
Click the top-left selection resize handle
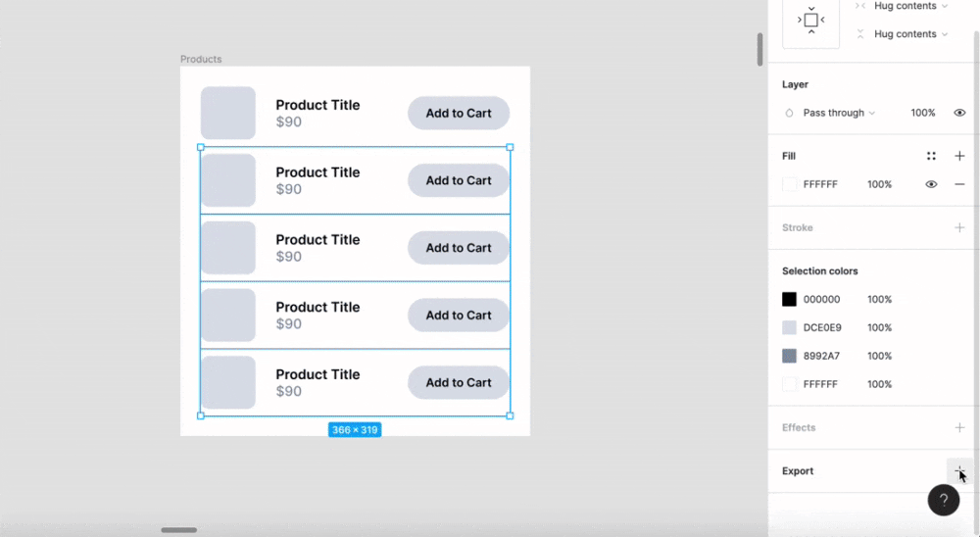(201, 148)
